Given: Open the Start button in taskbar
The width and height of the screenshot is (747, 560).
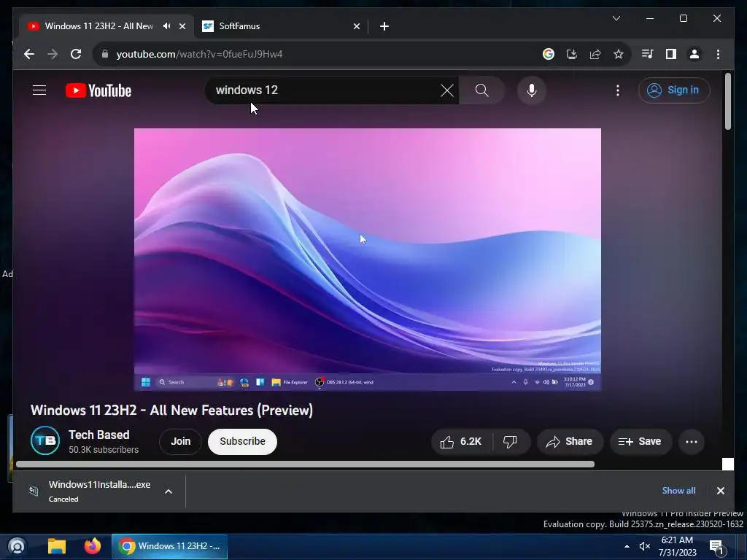Looking at the screenshot, I should click(x=18, y=546).
